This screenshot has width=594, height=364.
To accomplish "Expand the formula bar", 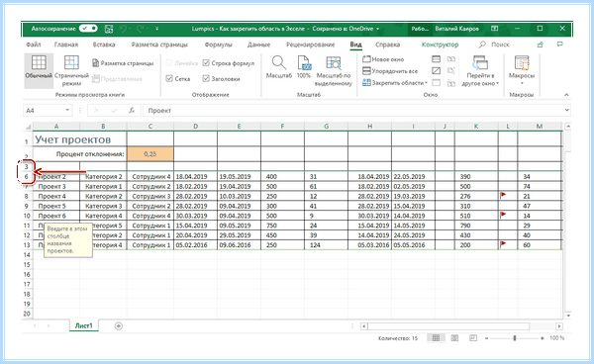I will (x=566, y=110).
